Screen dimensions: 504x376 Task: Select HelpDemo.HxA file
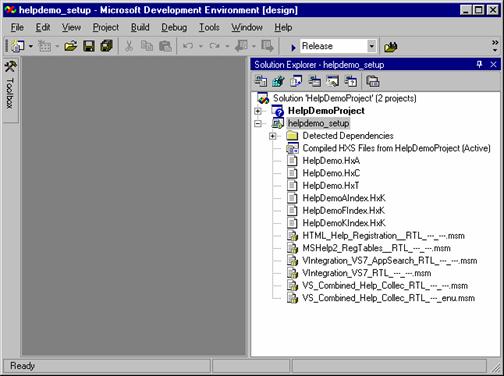pos(331,161)
